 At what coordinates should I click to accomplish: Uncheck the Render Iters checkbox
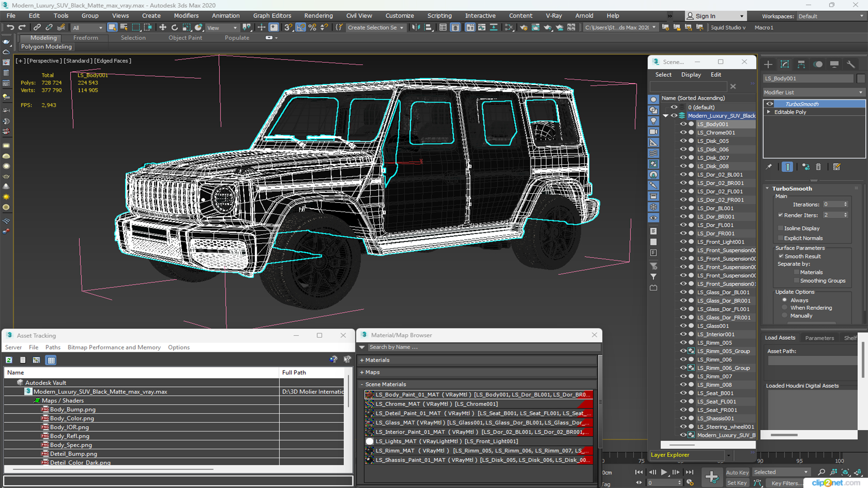781,215
